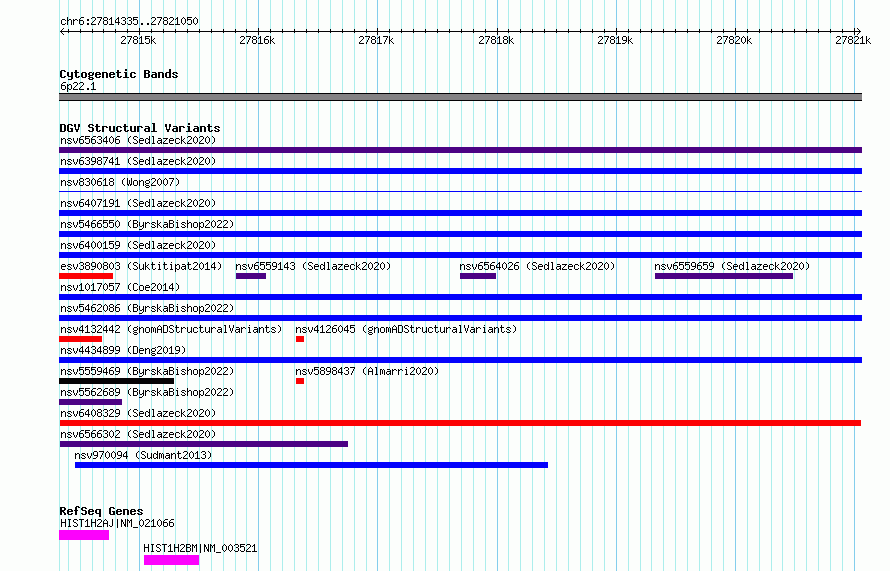The width and height of the screenshot is (890, 571).
Task: Click the 27819k ruler tick label
Action: tap(615, 40)
